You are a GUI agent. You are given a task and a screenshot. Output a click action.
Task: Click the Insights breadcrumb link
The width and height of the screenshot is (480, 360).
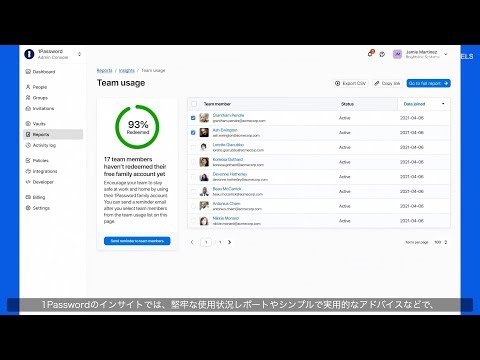click(x=127, y=70)
